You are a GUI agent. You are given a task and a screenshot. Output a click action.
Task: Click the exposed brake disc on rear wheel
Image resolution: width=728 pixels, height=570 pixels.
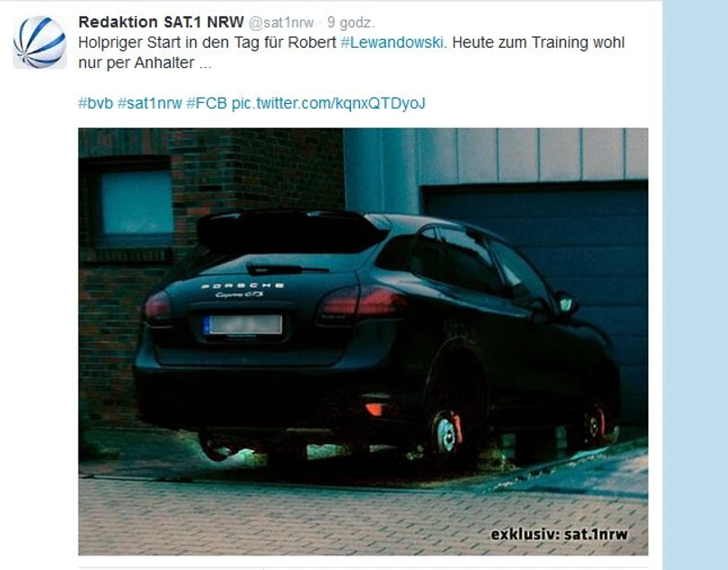445,434
